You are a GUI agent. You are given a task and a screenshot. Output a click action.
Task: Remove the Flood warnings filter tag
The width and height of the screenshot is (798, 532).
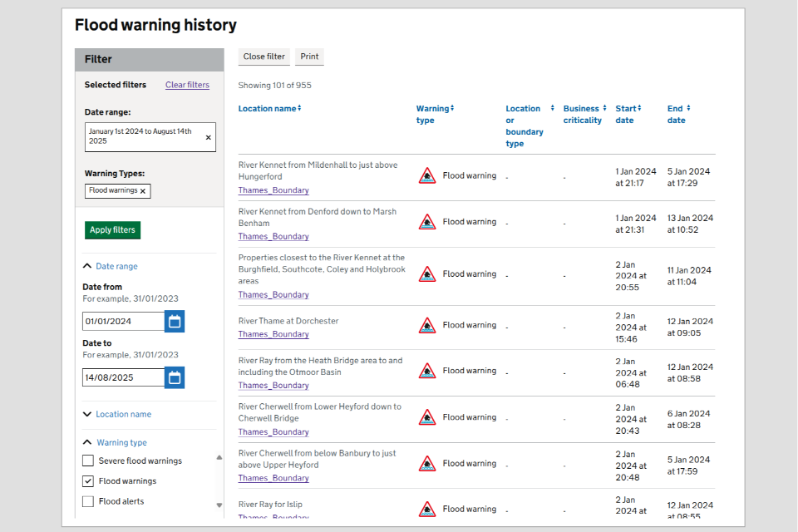143,191
